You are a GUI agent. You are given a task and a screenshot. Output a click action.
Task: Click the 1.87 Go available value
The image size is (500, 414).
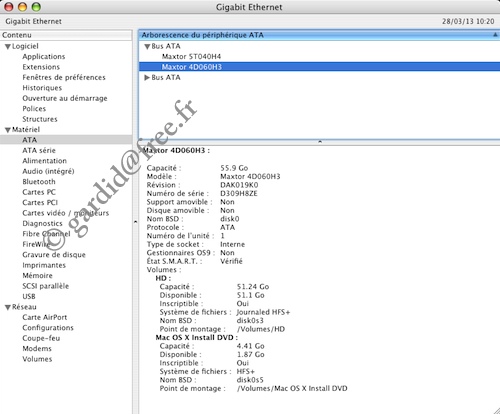coord(251,354)
